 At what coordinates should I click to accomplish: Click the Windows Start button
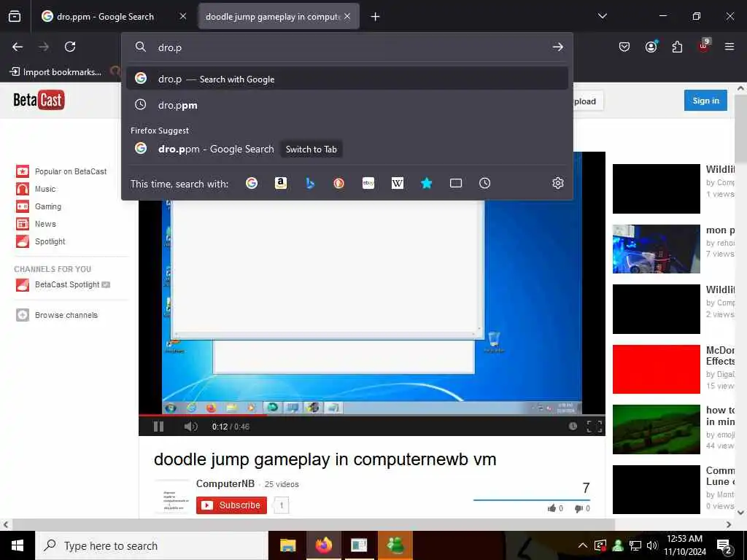click(x=18, y=545)
